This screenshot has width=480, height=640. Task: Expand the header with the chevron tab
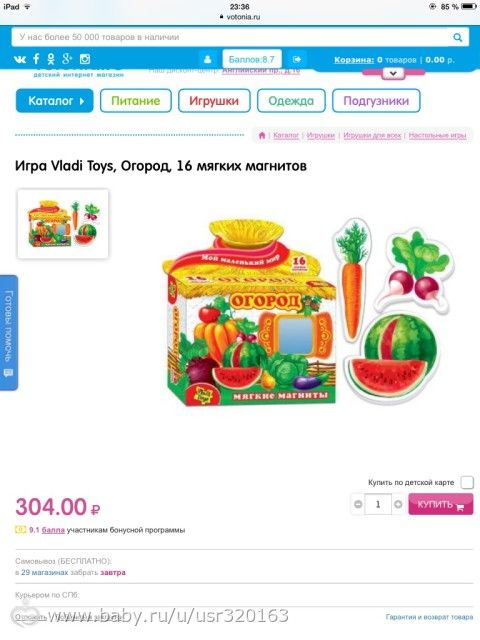(x=393, y=74)
